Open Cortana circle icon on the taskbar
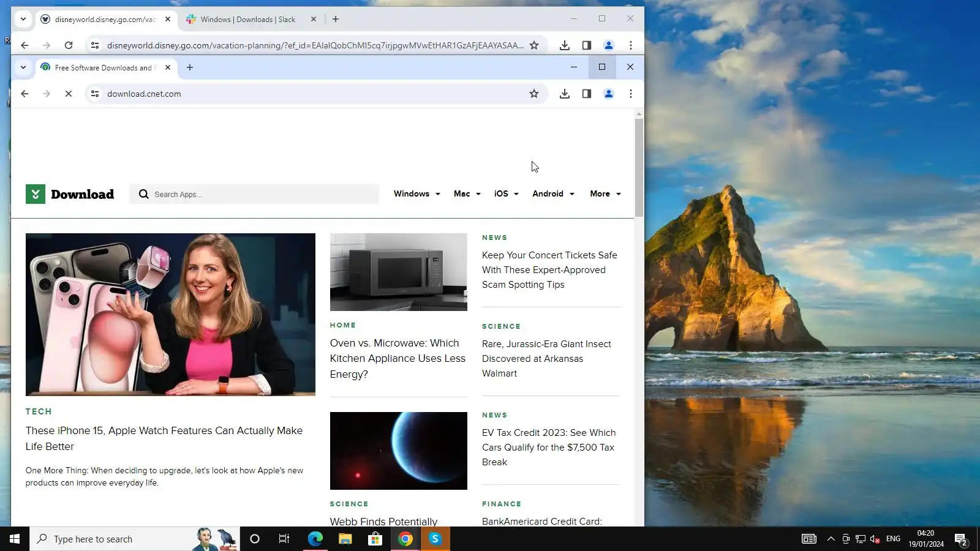 coord(255,539)
